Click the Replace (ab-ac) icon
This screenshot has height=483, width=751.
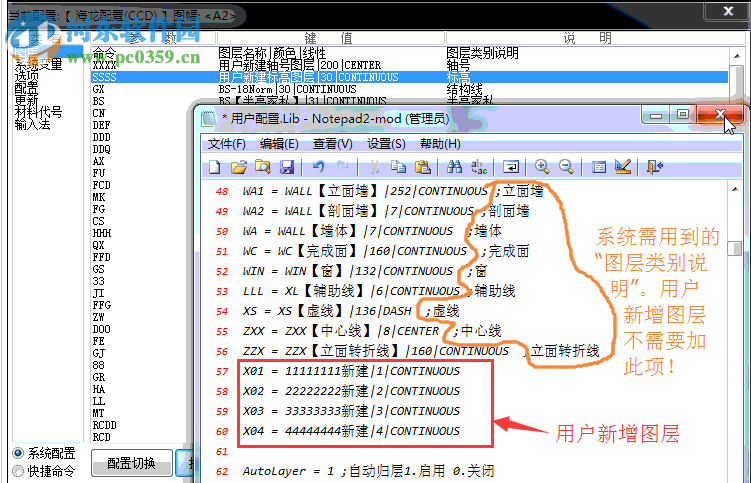[478, 167]
